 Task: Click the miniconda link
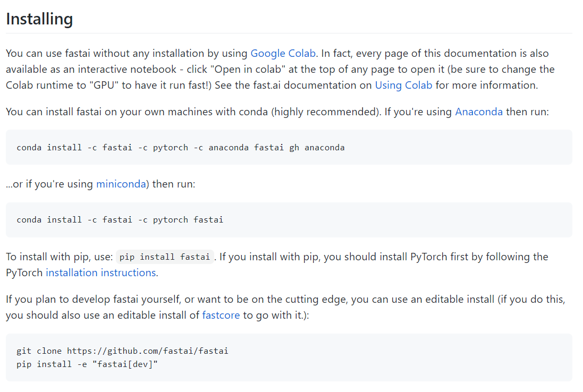point(121,184)
